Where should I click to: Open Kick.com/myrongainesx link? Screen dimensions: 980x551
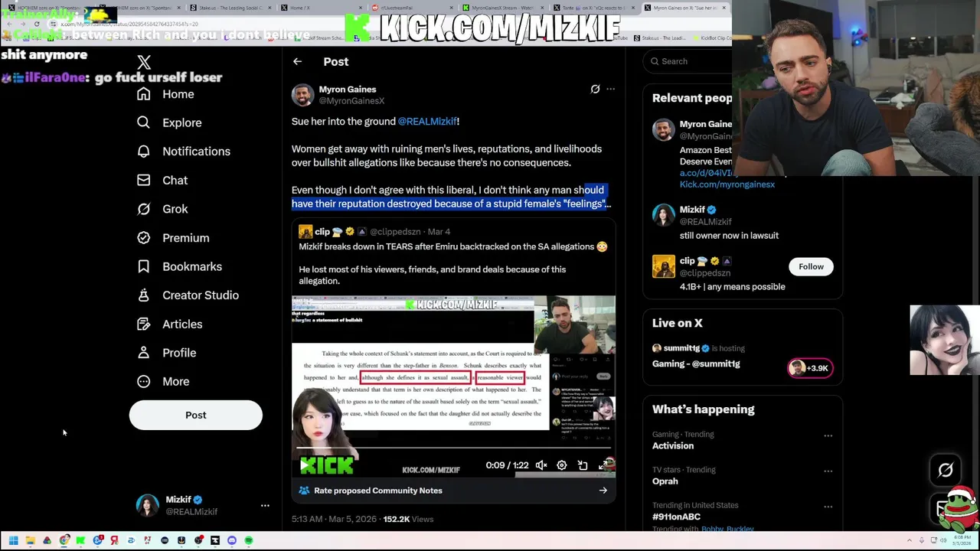pyautogui.click(x=727, y=184)
